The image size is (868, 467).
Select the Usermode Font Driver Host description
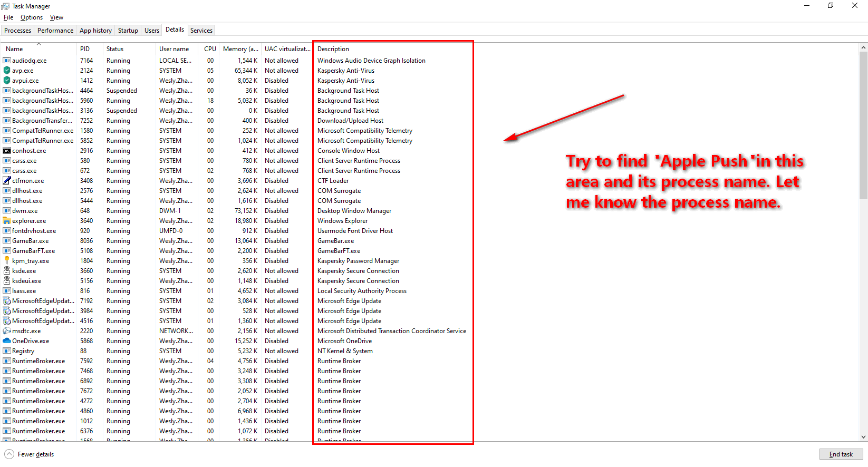355,231
